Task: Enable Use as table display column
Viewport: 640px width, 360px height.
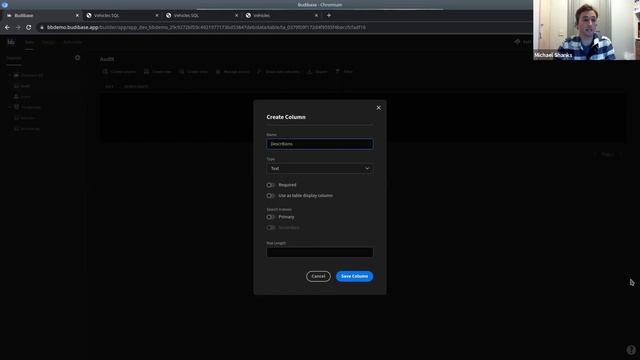Action: (270, 196)
